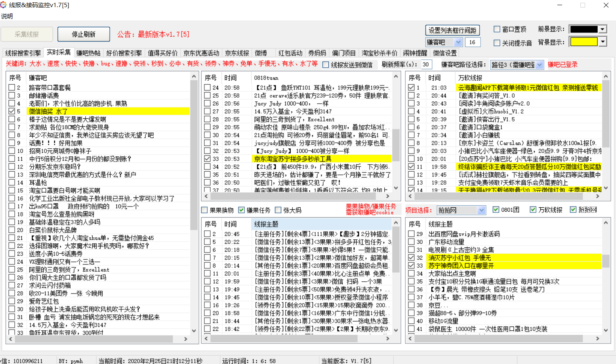Click the black 前景显示 color swatch
The width and height of the screenshot is (616, 364).
coord(584,29)
